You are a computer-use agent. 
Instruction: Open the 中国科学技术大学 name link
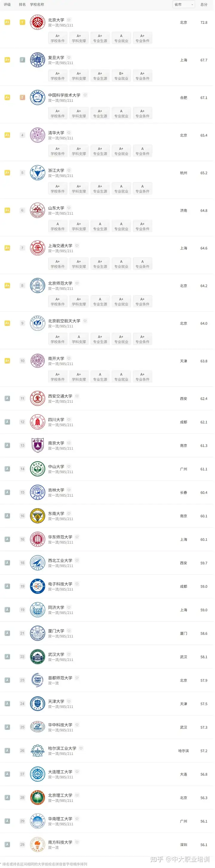point(64,95)
